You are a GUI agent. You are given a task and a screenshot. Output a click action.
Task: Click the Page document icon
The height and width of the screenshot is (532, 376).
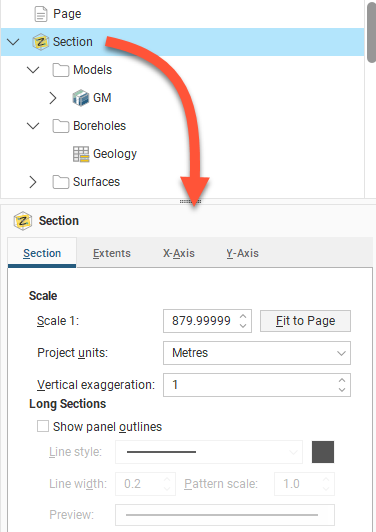[41, 14]
